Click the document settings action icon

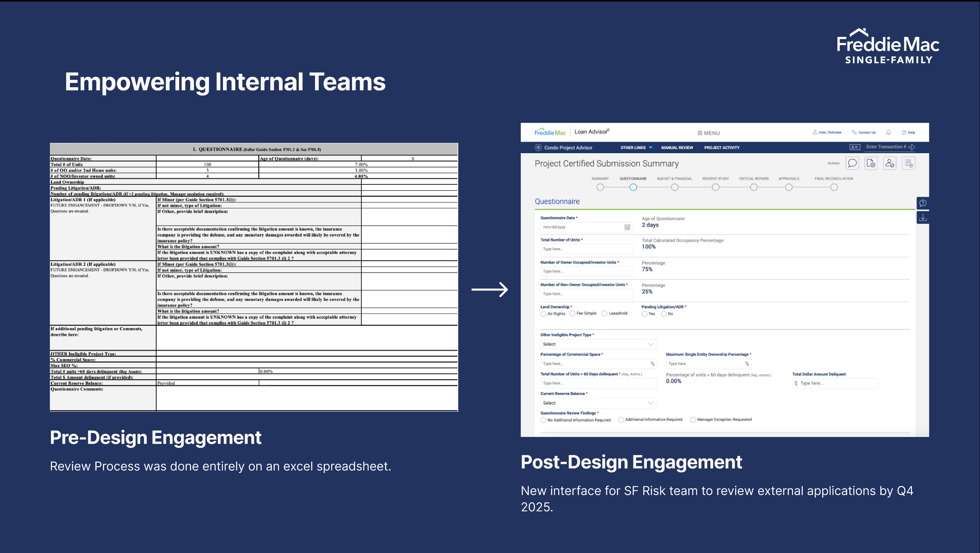tap(871, 163)
